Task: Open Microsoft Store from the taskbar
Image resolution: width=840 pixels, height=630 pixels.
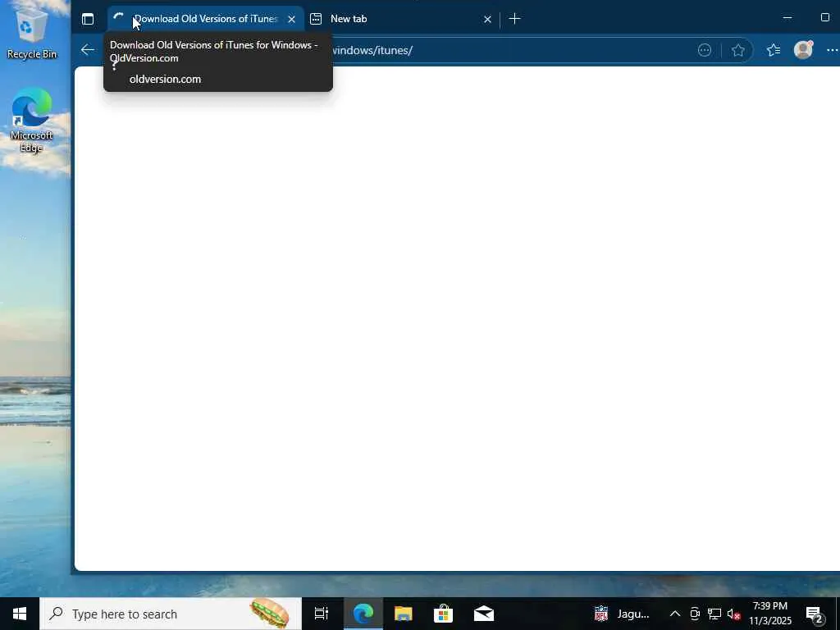Action: click(x=443, y=614)
